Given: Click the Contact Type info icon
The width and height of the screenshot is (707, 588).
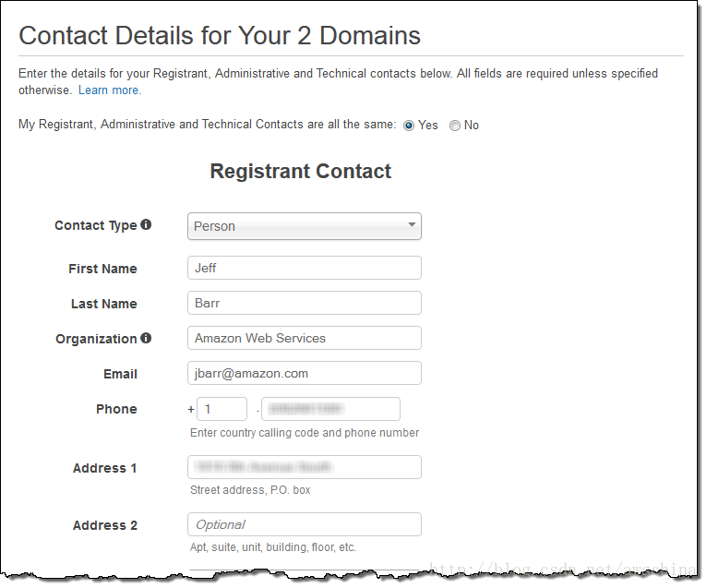Looking at the screenshot, I should (146, 224).
